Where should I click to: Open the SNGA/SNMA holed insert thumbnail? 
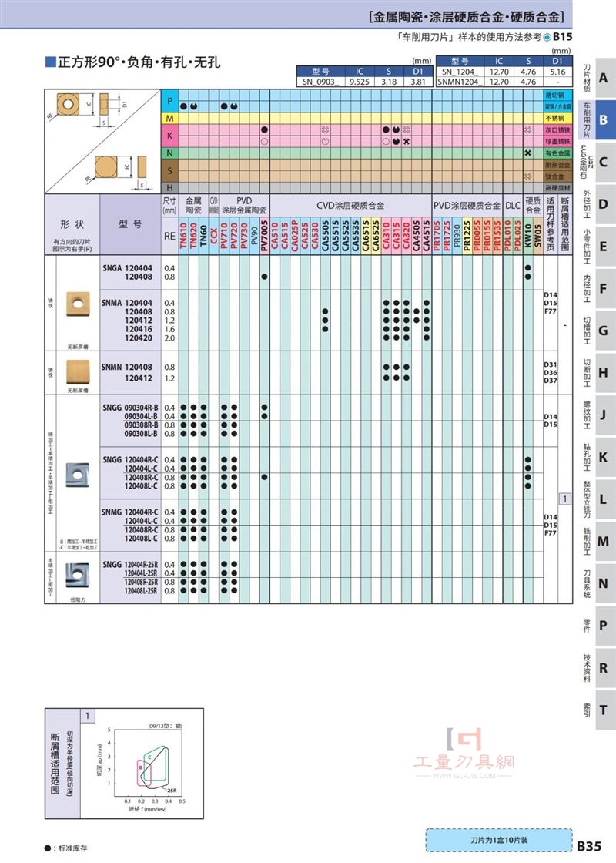(78, 304)
